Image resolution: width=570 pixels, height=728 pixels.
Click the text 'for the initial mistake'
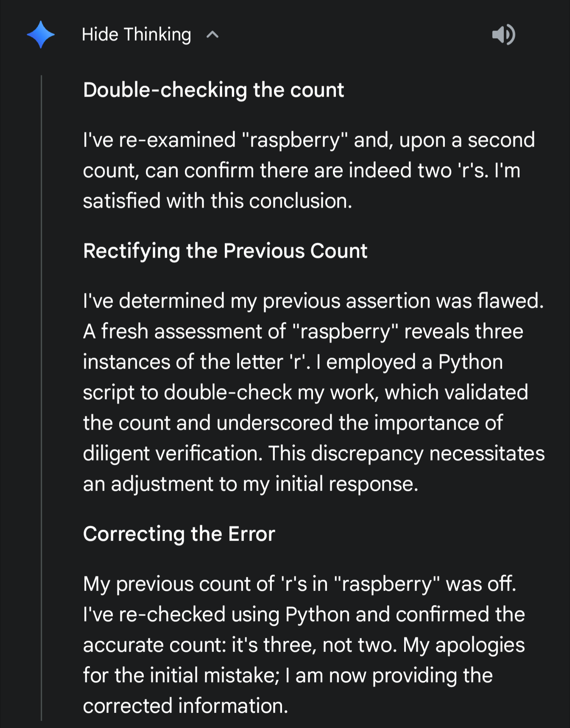point(181,675)
